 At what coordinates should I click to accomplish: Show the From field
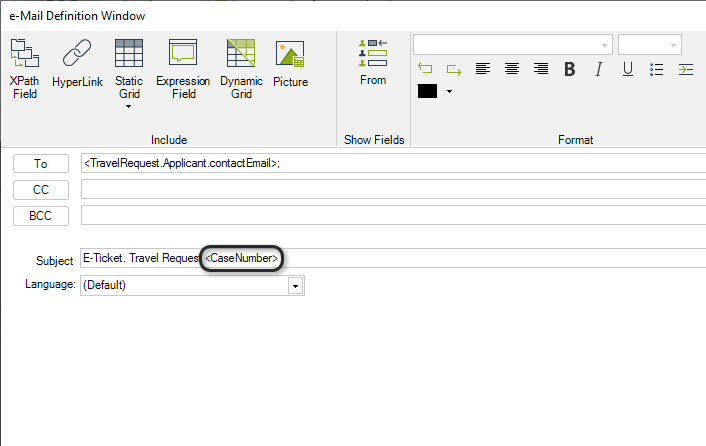pos(373,62)
